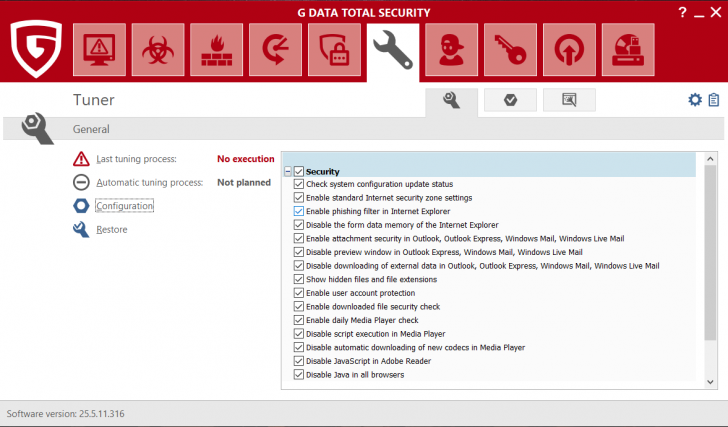Collapse the Security tree group
Image resolution: width=728 pixels, height=427 pixels.
tap(288, 172)
